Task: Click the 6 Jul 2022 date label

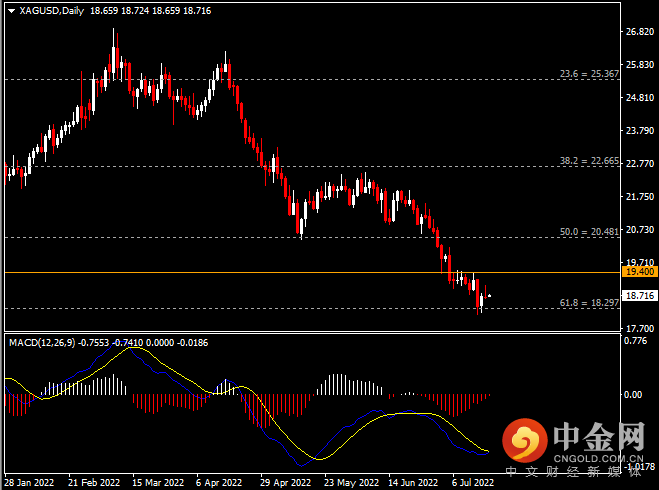Action: 472,482
